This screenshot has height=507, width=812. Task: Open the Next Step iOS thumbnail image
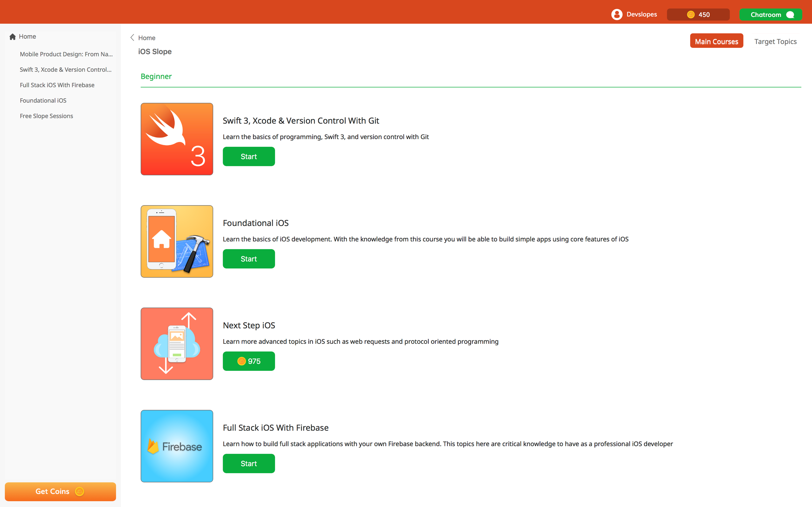coord(177,344)
